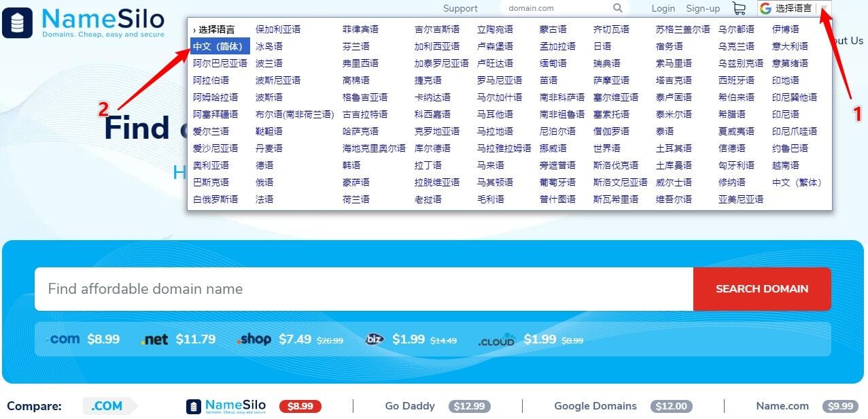Click the $9.99 Name.com price badge
868x419 pixels.
(x=840, y=407)
